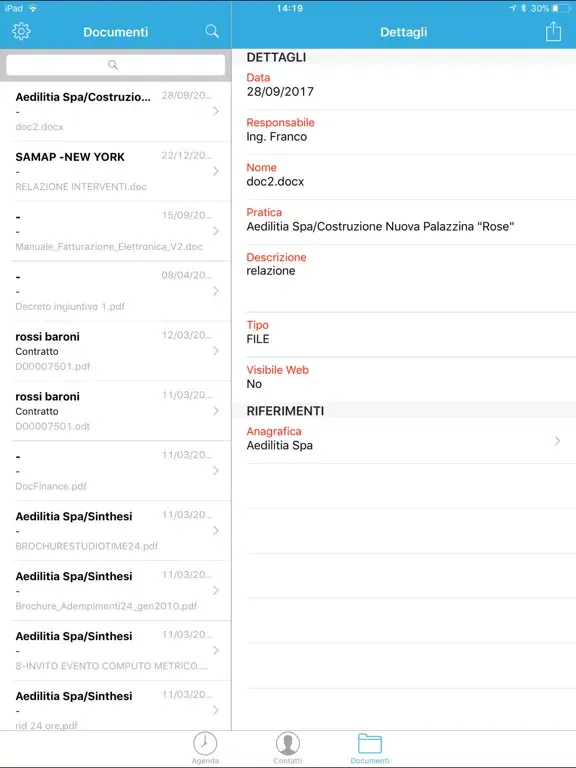This screenshot has height=768, width=576.
Task: Open chevron for Decreto ingiuntivo 1.pdf row
Action: (x=216, y=291)
